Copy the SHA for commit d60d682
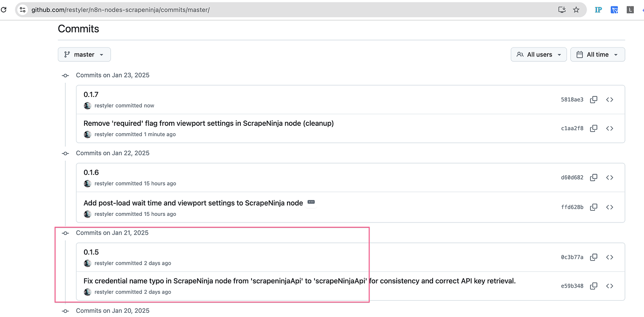 point(594,177)
